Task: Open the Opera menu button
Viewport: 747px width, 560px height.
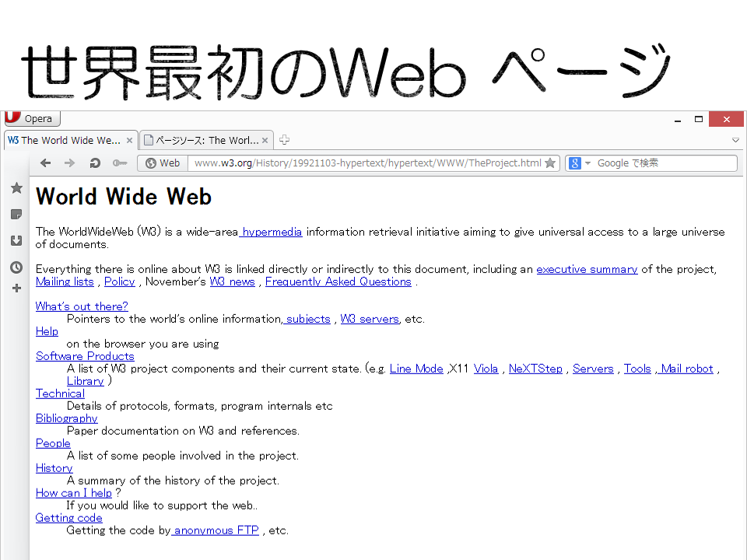Action: coord(32,118)
